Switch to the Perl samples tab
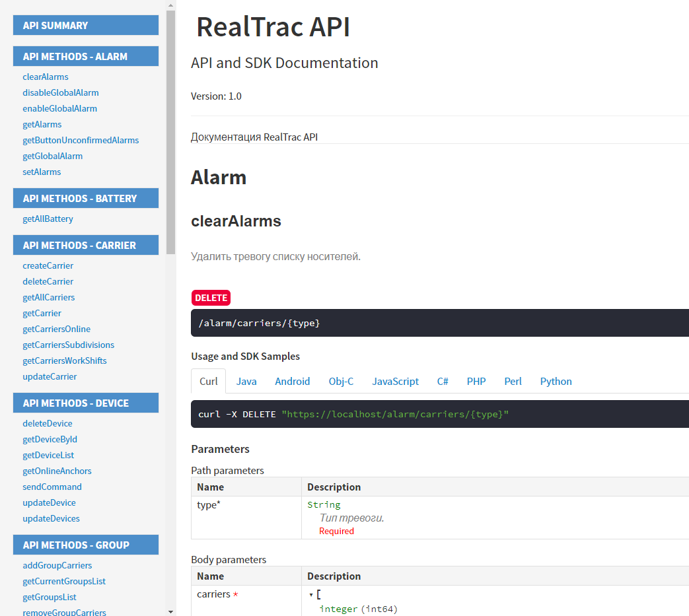Screen dimensions: 689x616 point(513,381)
